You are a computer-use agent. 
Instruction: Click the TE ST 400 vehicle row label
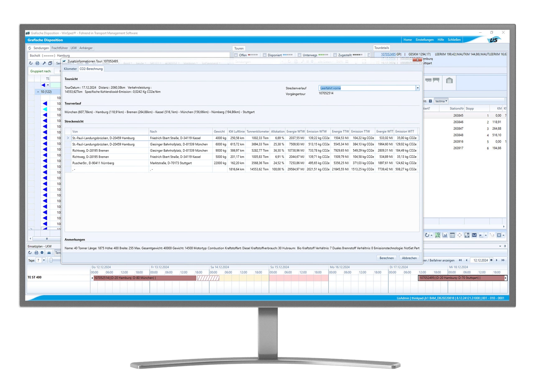35,278
